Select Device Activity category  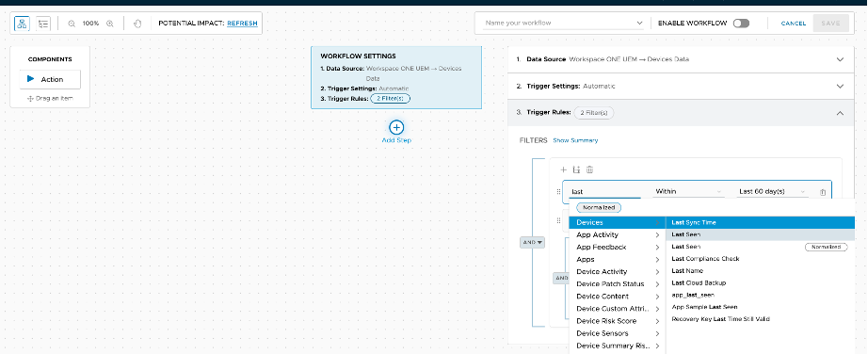click(617, 271)
